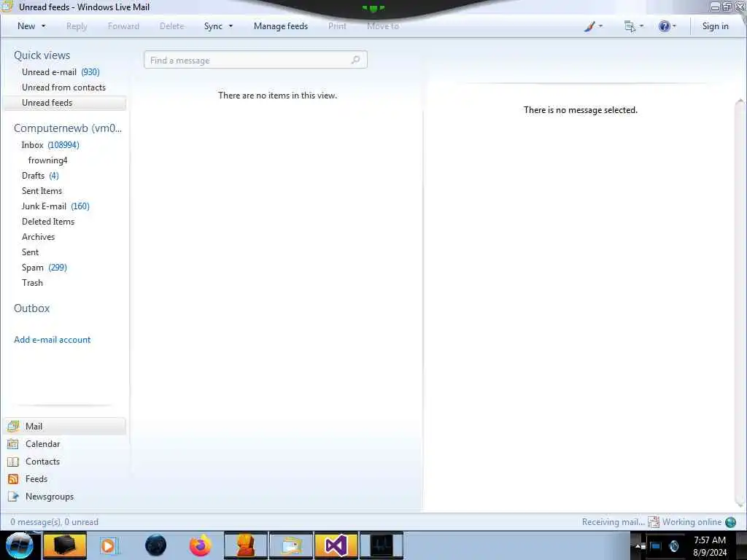Open the black monitor graph taskbar app
Screen dimensions: 747x560
point(381,545)
